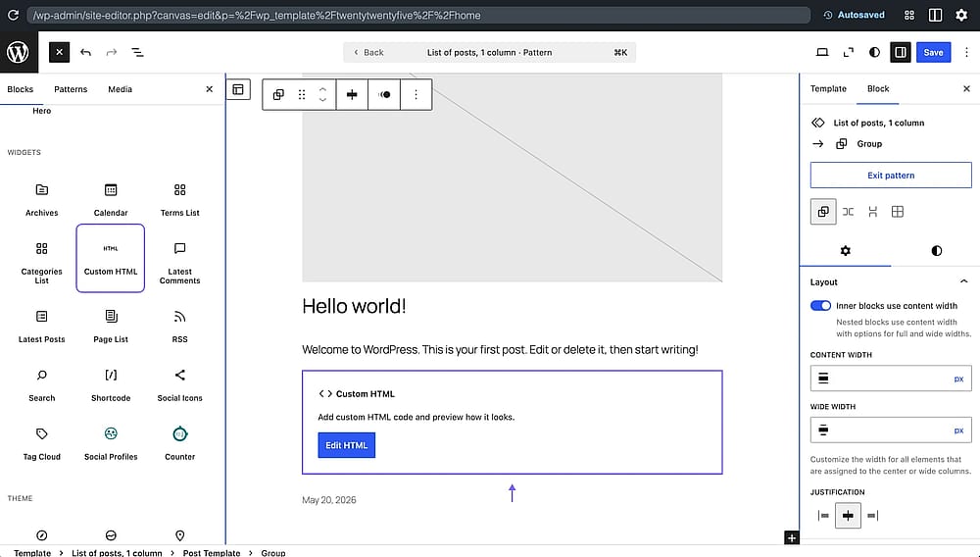Close the block inserter panel
Screen dimensions: 980x557
210,89
